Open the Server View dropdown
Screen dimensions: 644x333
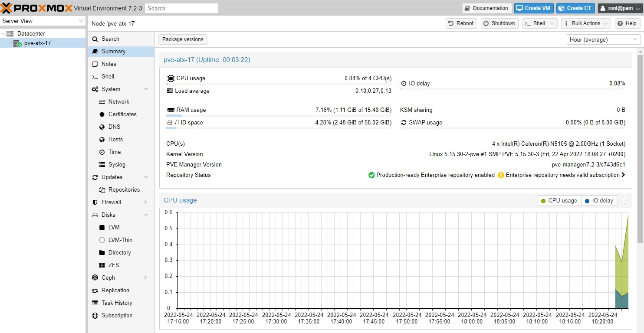[43, 21]
